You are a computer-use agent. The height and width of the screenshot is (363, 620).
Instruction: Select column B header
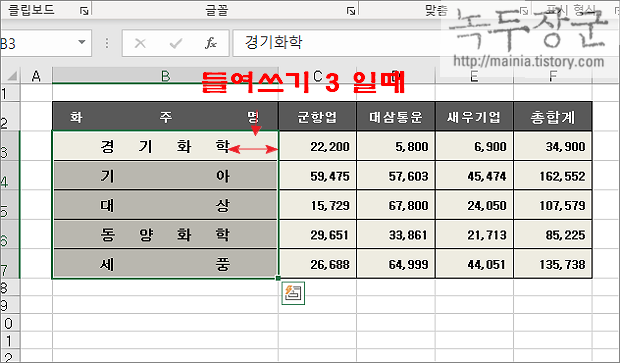click(165, 76)
